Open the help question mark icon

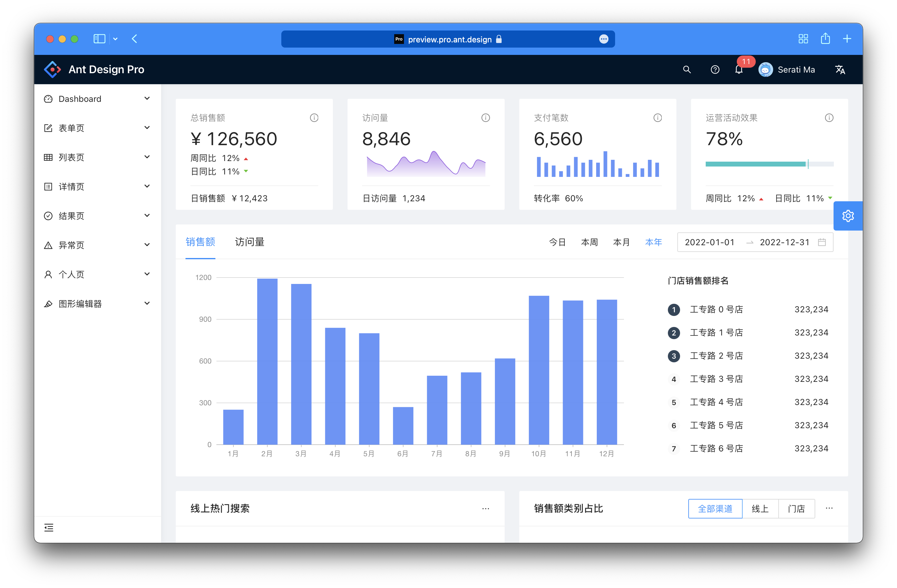(x=715, y=70)
